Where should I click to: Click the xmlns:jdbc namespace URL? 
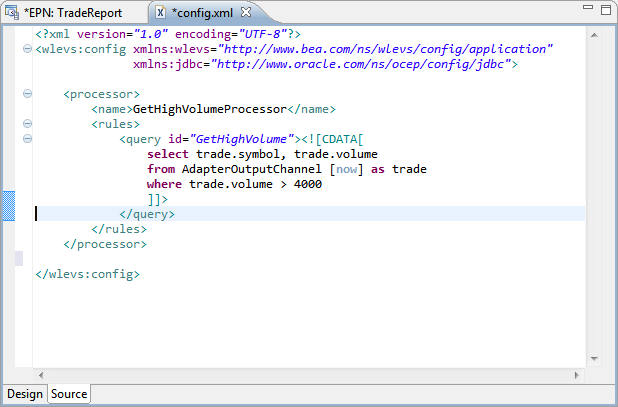[x=361, y=64]
